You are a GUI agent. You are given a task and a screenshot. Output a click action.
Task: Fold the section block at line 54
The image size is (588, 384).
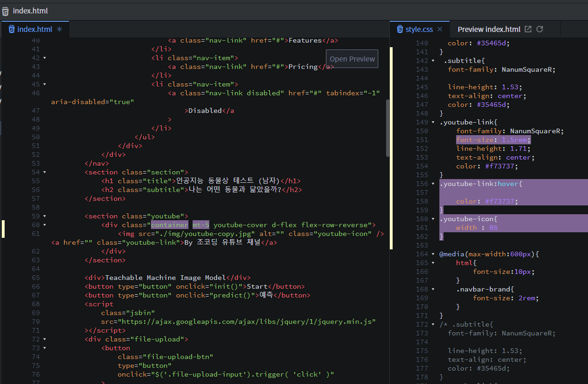click(x=44, y=172)
